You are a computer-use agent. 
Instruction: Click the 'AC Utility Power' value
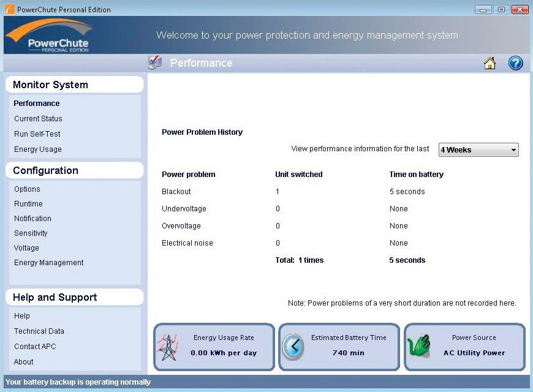click(x=474, y=353)
